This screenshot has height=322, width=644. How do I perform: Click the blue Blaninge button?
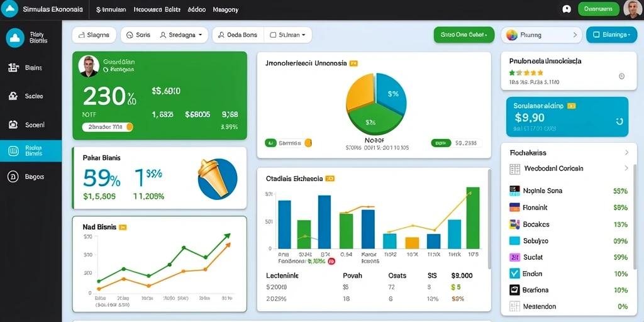[x=611, y=35]
